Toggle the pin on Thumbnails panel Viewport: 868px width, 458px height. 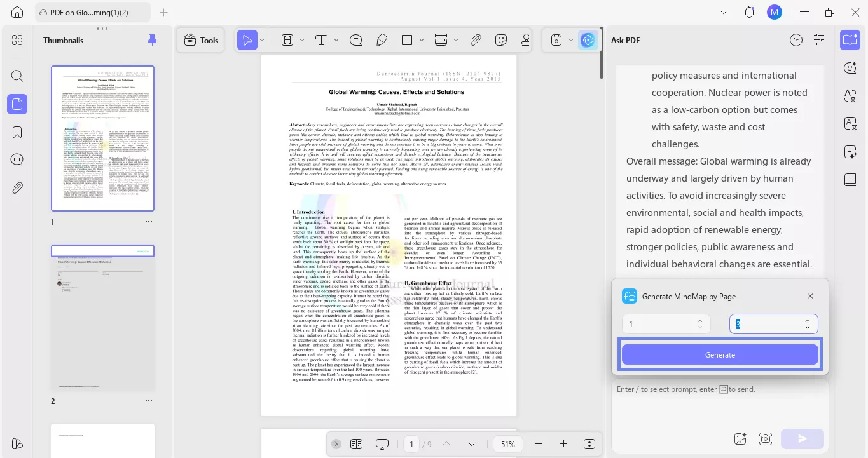[152, 40]
